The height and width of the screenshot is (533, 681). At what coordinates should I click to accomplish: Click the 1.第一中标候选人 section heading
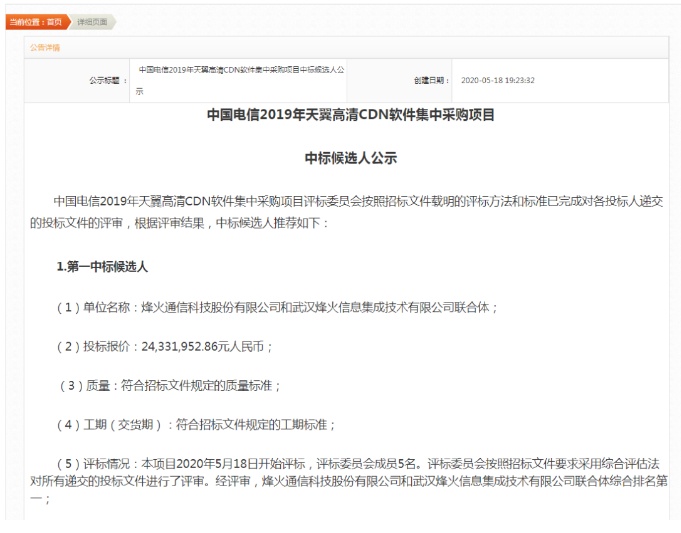pyautogui.click(x=103, y=267)
